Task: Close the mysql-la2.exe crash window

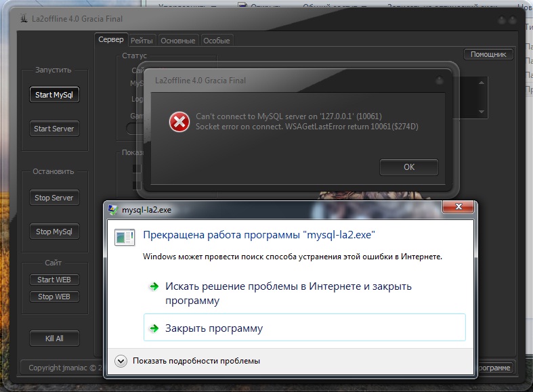Action: coord(459,206)
